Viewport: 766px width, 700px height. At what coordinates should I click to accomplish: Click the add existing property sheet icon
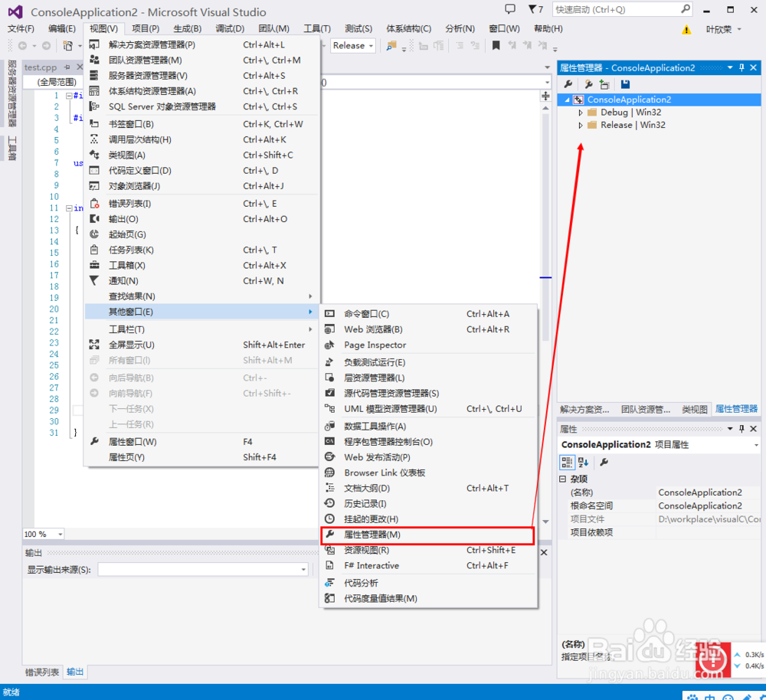click(x=605, y=84)
